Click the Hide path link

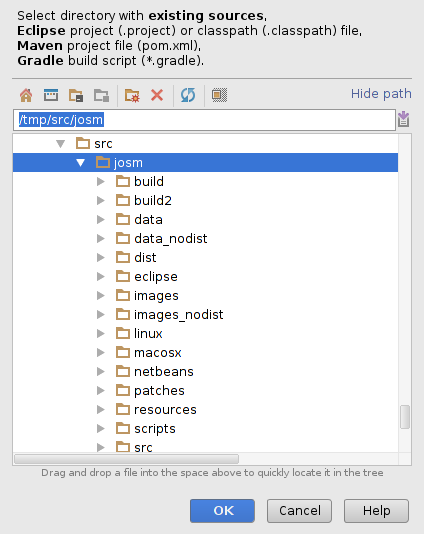click(381, 94)
